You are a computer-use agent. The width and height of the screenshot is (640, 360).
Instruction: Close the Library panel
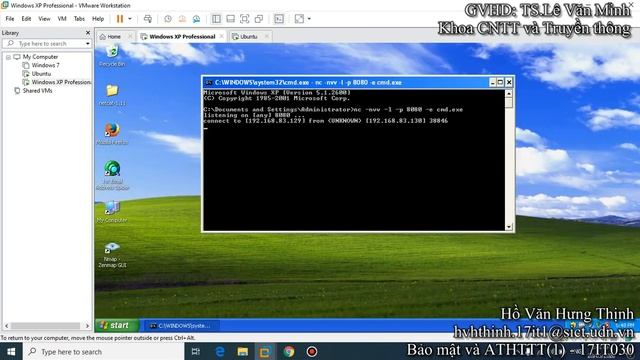pyautogui.click(x=88, y=33)
